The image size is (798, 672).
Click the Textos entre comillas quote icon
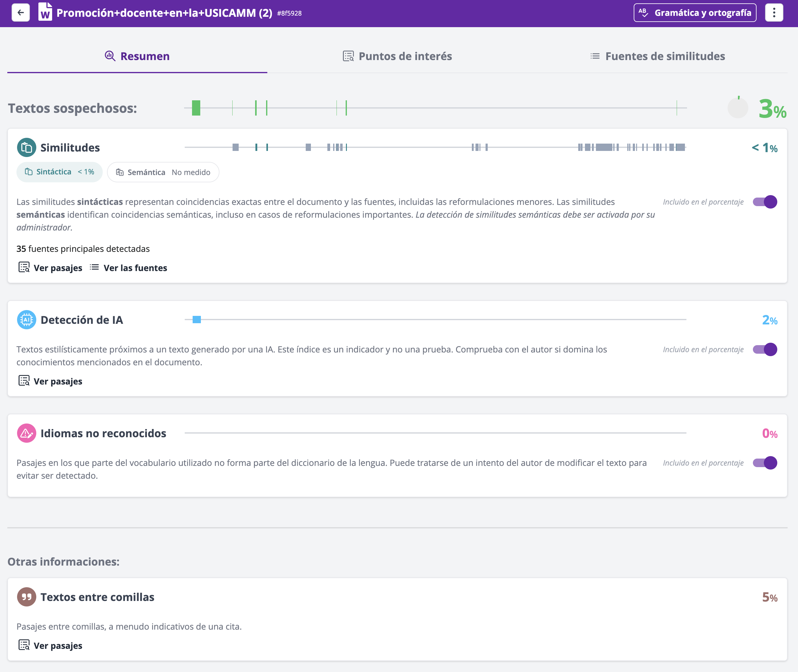point(26,597)
